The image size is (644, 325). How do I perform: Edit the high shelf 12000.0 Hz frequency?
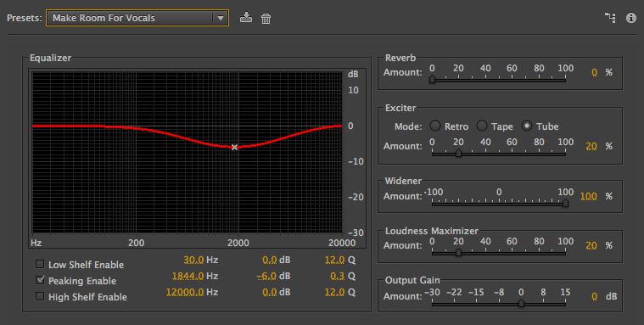(185, 292)
